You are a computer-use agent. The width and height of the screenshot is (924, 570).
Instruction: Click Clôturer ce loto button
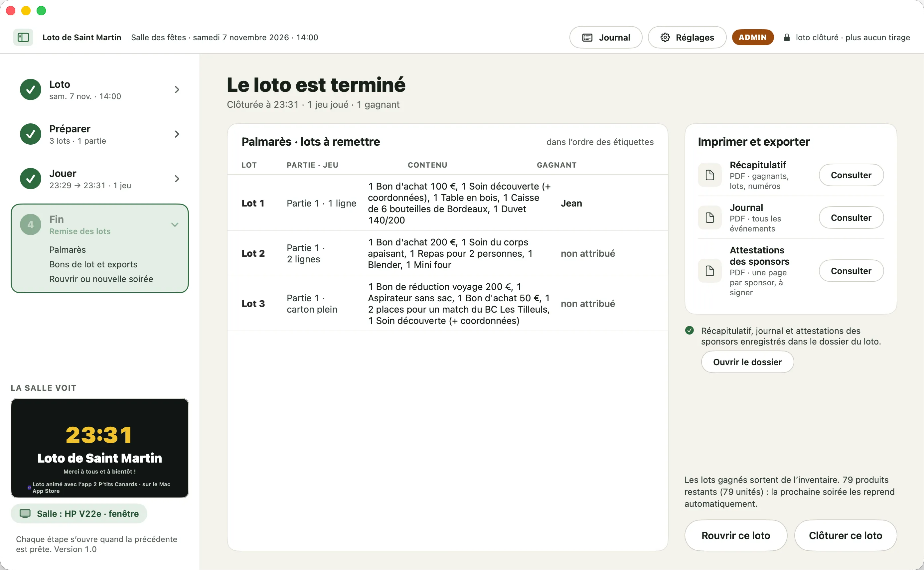[x=845, y=535]
